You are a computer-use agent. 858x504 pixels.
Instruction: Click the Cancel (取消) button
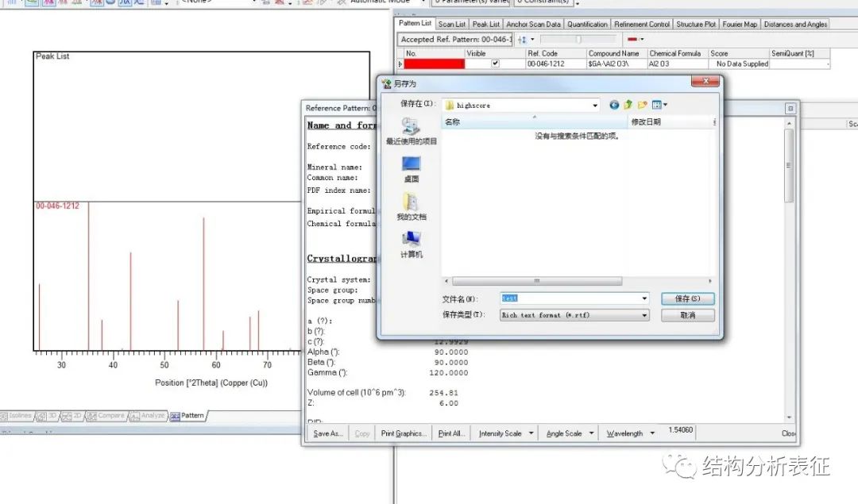[687, 315]
